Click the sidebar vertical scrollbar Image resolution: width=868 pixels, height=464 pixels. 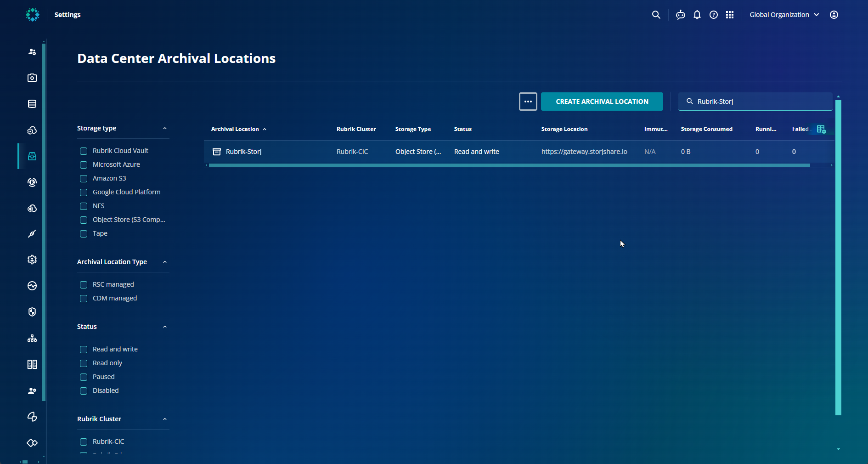click(x=44, y=222)
